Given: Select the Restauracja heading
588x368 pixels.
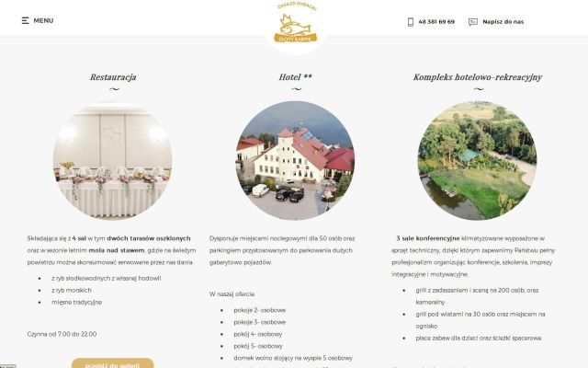Looking at the screenshot, I should [113, 77].
